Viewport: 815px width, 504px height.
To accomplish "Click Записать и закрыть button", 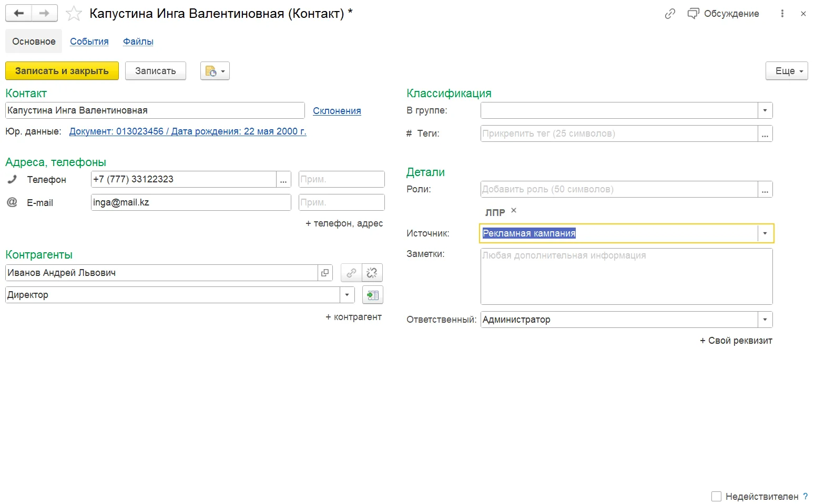I will coord(62,71).
